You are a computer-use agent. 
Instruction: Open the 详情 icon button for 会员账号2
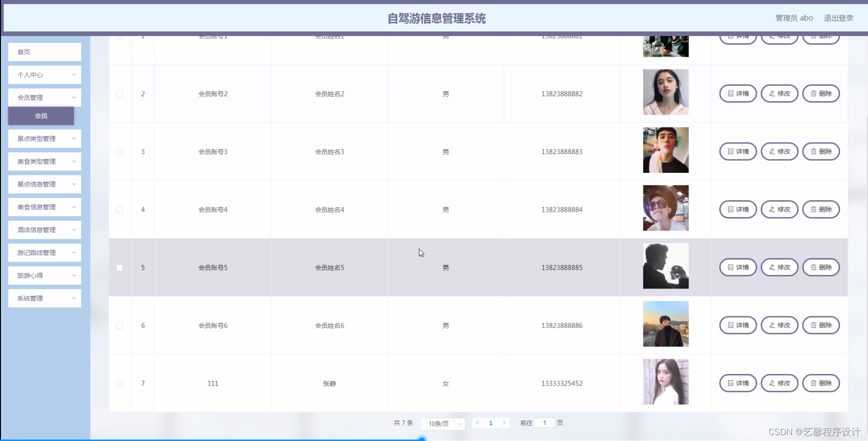point(738,93)
